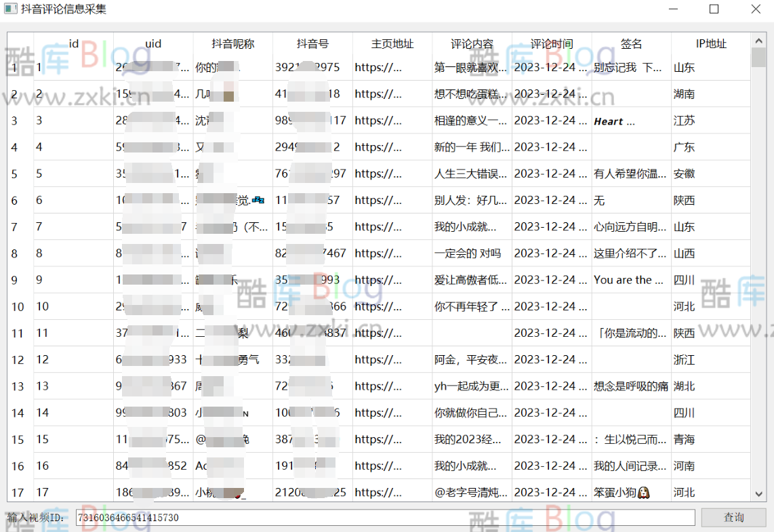
Task: Click the 评论内容 column header
Action: pos(472,43)
